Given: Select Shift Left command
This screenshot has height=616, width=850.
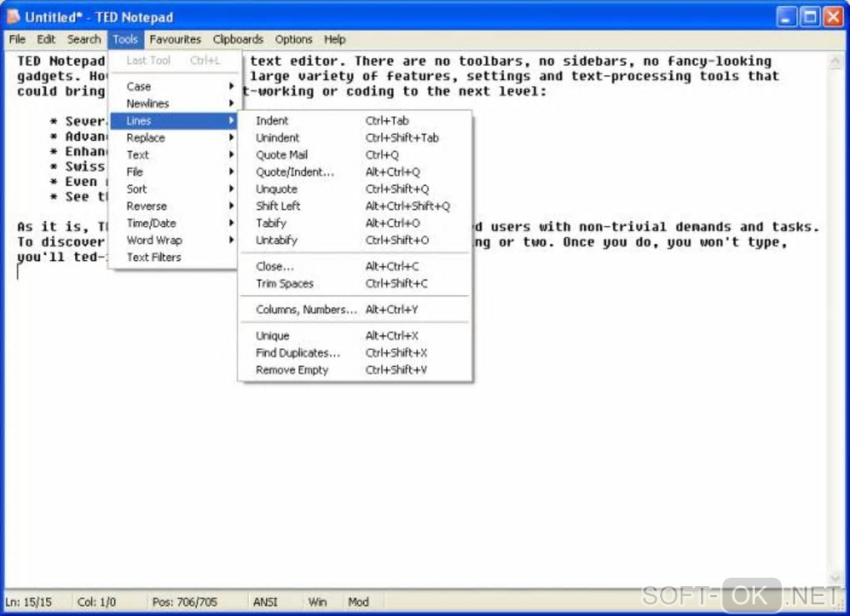Looking at the screenshot, I should (355, 206).
